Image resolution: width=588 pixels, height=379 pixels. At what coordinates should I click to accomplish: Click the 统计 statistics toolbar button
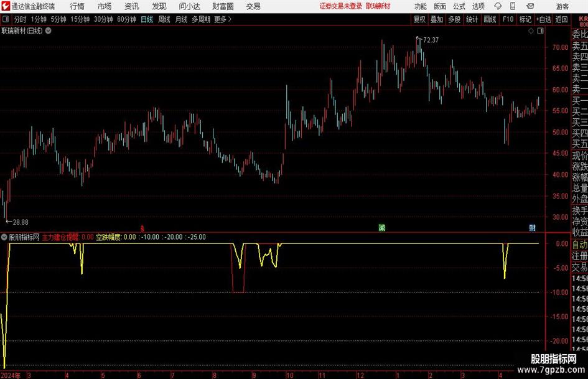(x=472, y=19)
